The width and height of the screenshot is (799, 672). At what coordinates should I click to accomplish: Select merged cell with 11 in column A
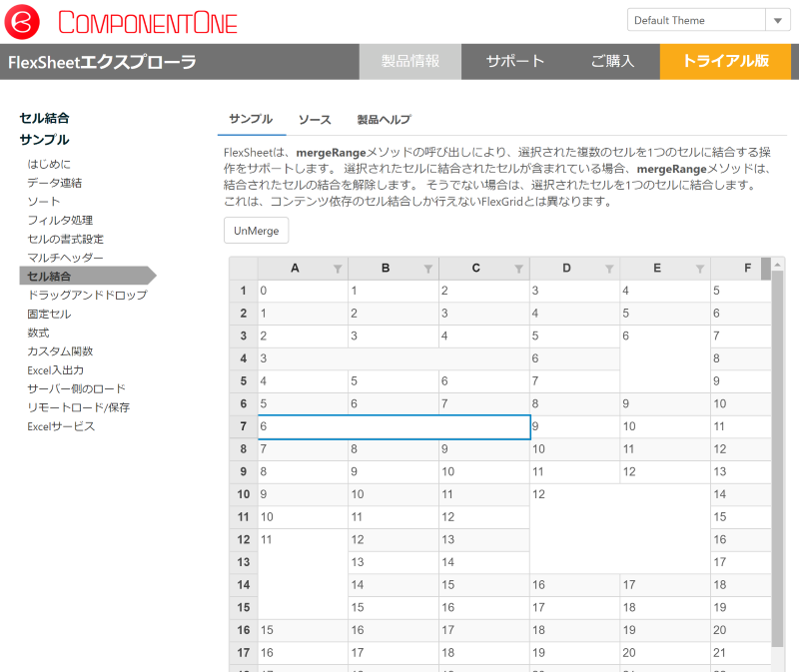click(x=304, y=574)
